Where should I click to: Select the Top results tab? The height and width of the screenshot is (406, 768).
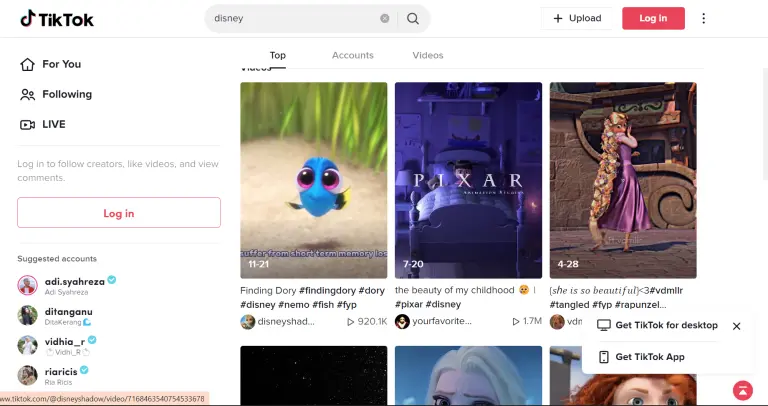pyautogui.click(x=277, y=55)
